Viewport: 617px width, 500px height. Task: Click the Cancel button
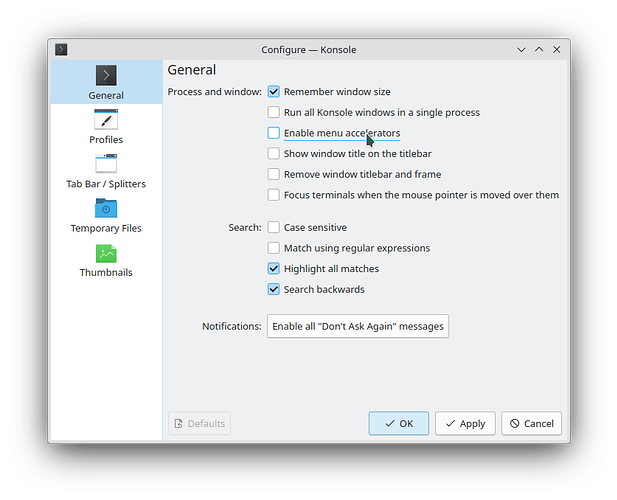point(532,423)
